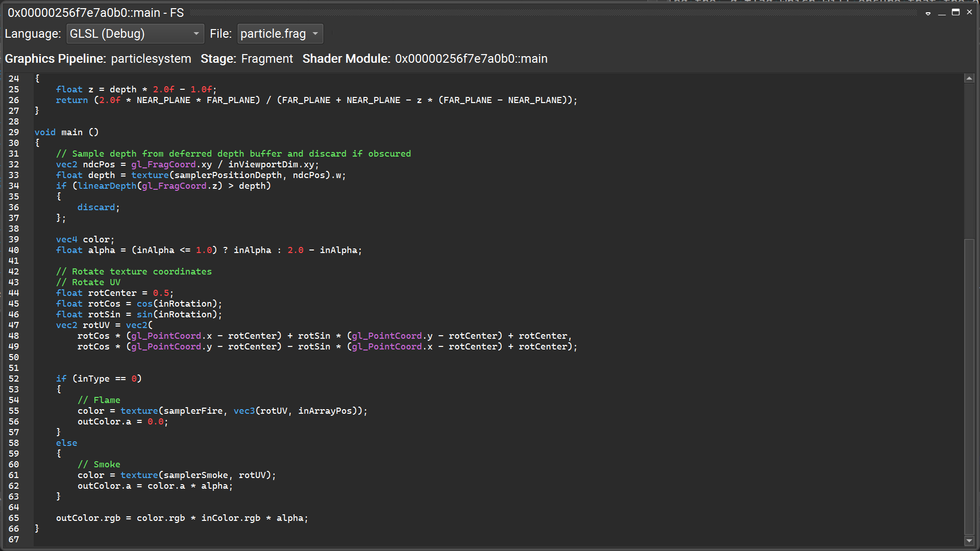This screenshot has width=980, height=551.
Task: Click the Language dropdown arrow
Action: (196, 34)
